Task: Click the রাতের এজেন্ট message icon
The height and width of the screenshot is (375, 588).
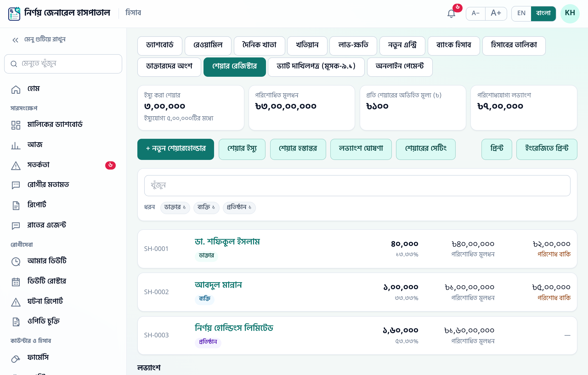Action: coord(16,225)
